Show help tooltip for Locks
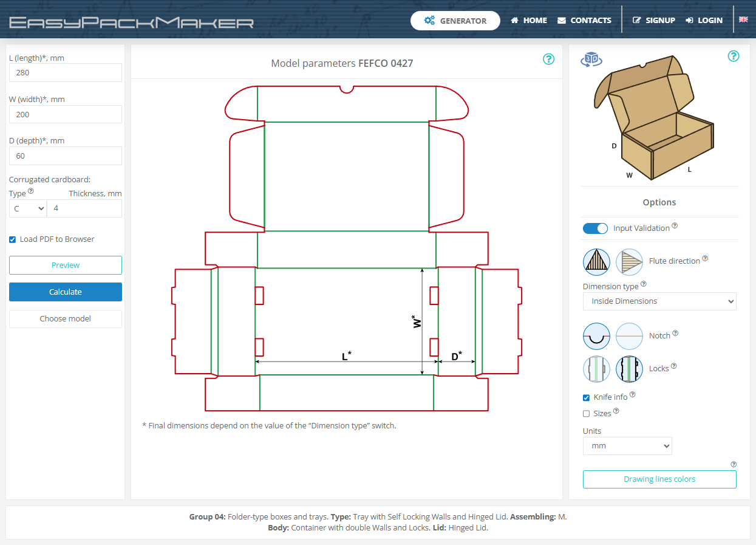The height and width of the screenshot is (545, 756). 673,366
